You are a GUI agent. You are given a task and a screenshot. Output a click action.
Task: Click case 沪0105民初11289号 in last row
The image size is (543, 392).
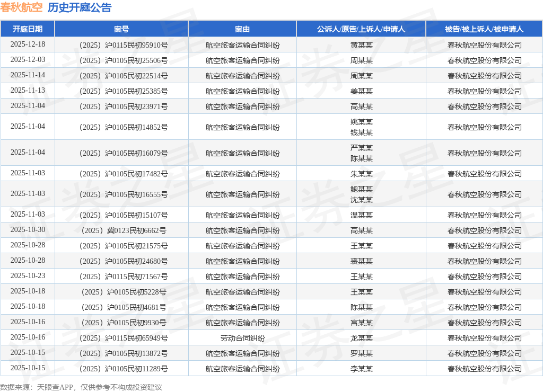(x=124, y=369)
